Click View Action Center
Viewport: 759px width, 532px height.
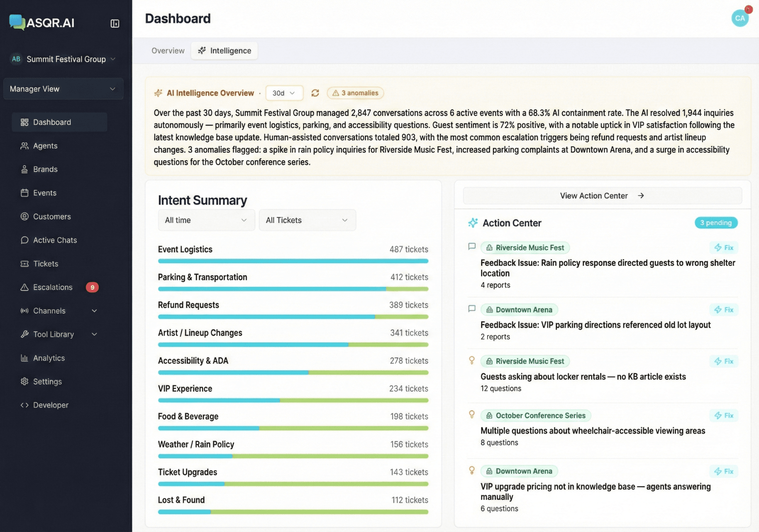click(601, 195)
